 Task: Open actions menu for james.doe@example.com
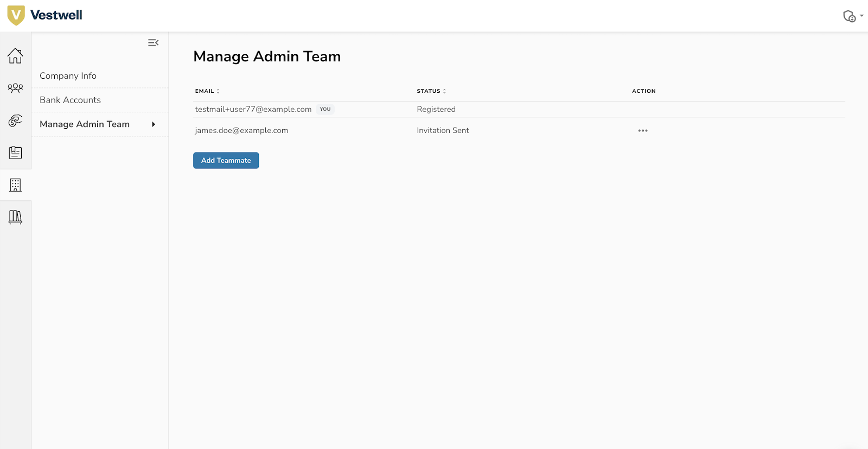coord(643,131)
